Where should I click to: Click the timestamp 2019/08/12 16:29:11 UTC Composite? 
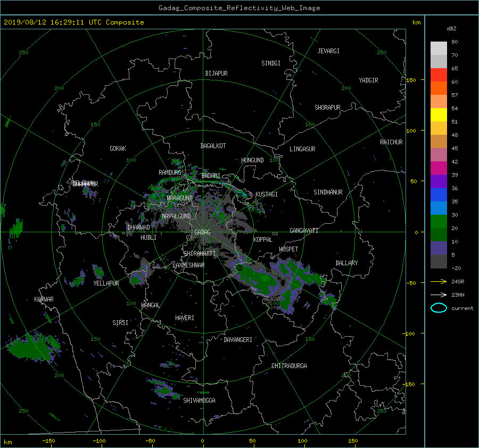pos(73,22)
